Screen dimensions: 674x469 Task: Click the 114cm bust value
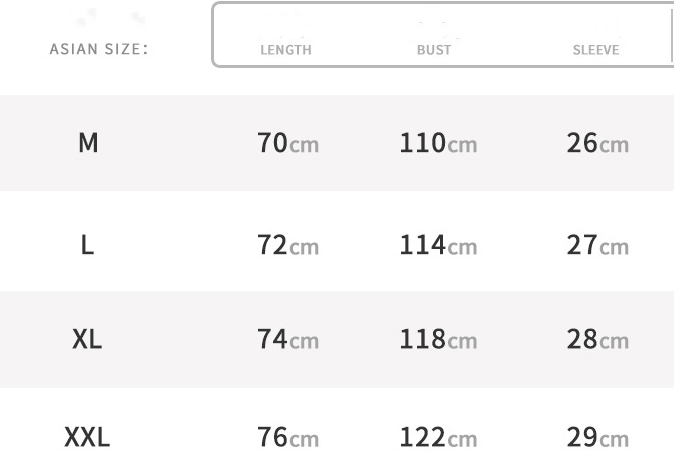tap(438, 245)
